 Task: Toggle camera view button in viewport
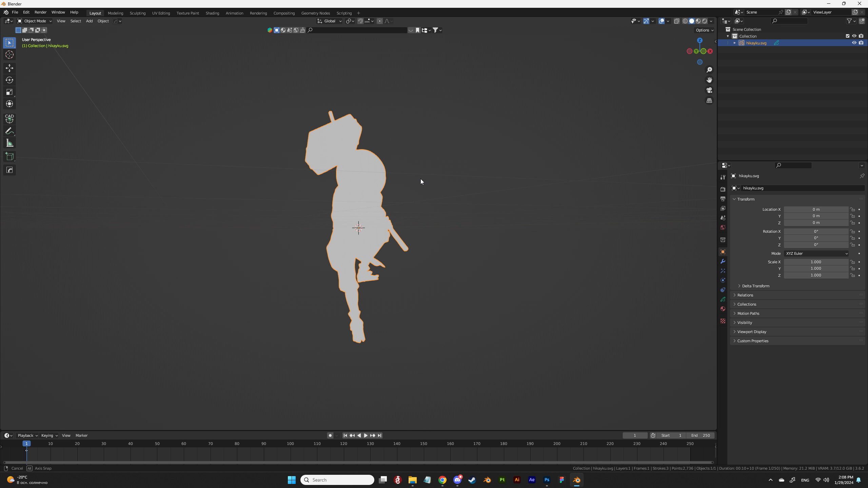pyautogui.click(x=709, y=90)
